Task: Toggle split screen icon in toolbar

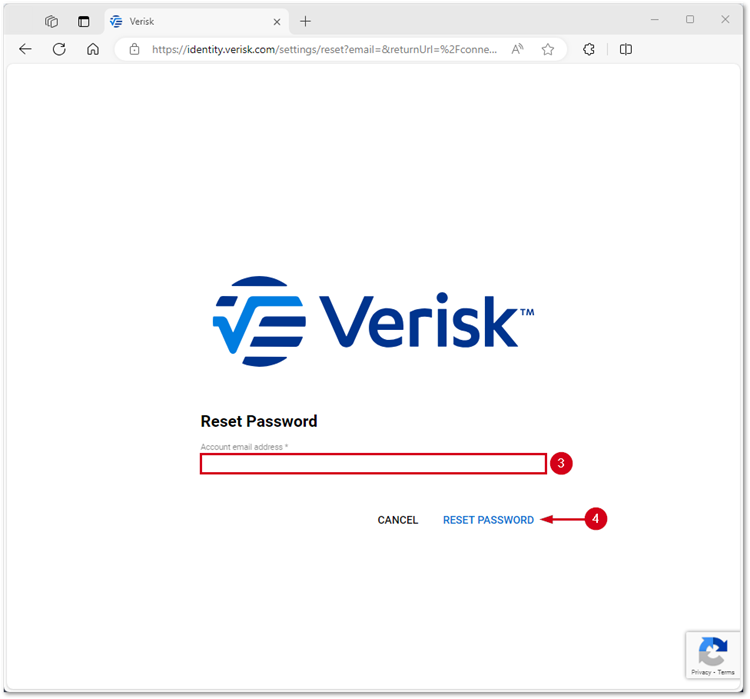Action: coord(626,49)
